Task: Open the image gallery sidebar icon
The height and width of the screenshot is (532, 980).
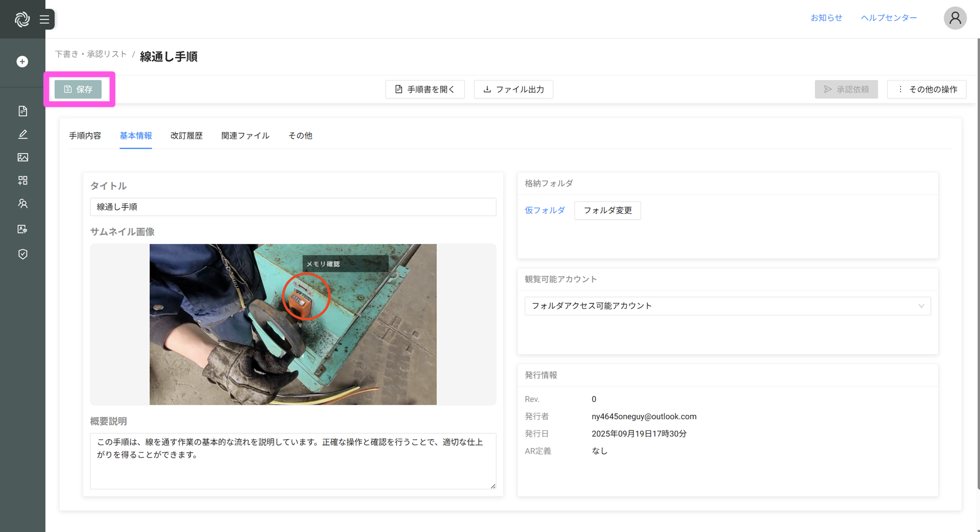Action: 23,157
